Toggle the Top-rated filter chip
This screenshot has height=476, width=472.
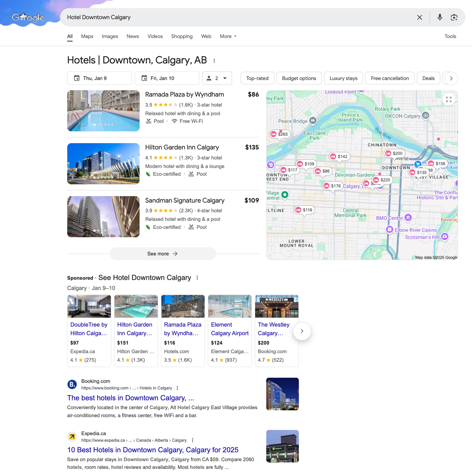pos(257,78)
